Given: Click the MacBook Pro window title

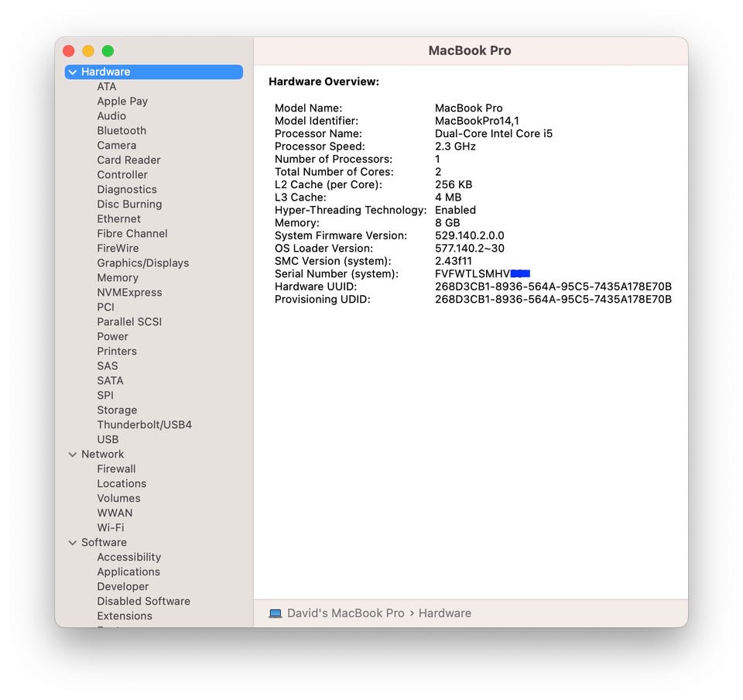Looking at the screenshot, I should click(x=470, y=50).
